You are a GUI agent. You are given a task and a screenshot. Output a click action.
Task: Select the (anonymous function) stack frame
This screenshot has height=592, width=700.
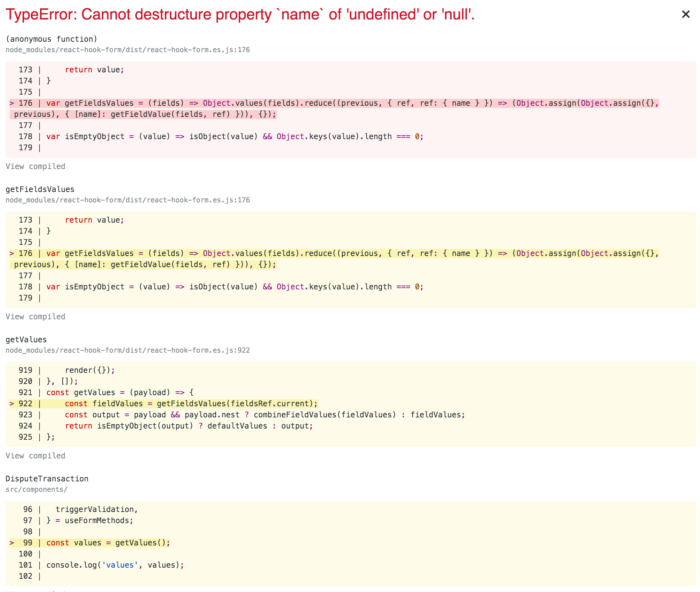point(52,39)
